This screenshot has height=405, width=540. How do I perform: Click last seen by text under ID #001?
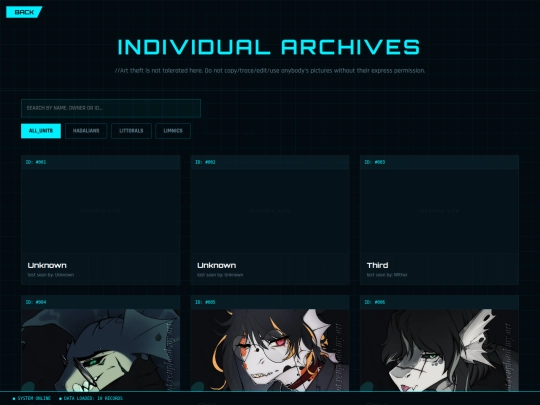51,275
